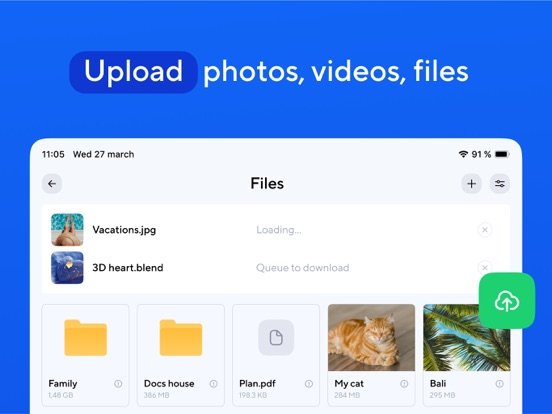This screenshot has height=414, width=552.
Task: Click the Loading... status text
Action: click(279, 230)
